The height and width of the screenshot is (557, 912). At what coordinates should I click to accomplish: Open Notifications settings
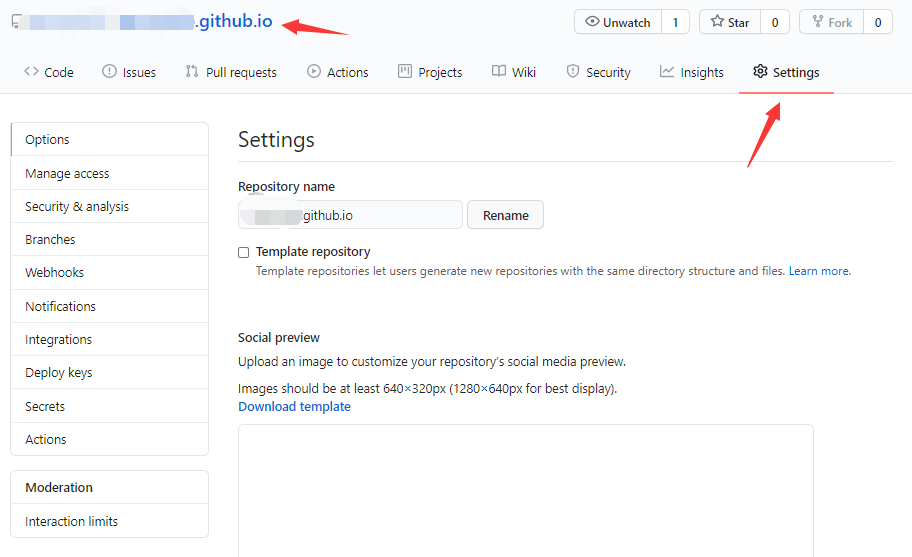coord(109,306)
